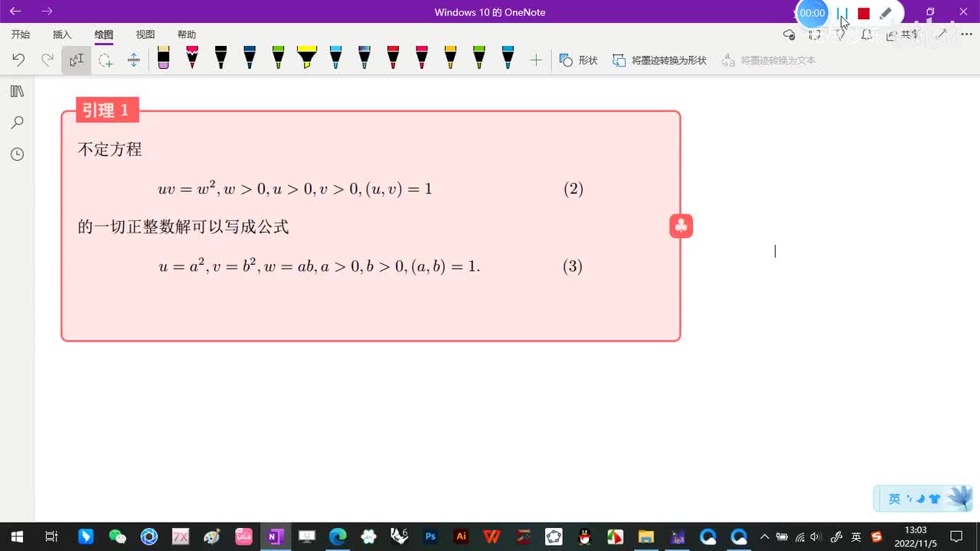Click the forward arrow in the title bar
The height and width of the screenshot is (551, 980).
coord(47,11)
